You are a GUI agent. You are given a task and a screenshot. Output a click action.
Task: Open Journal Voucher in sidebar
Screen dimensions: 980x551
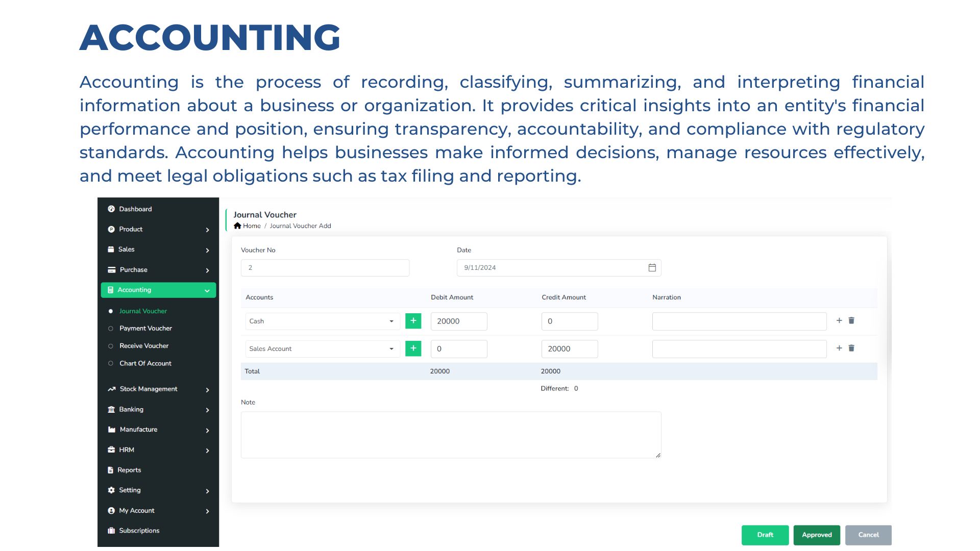tap(143, 311)
